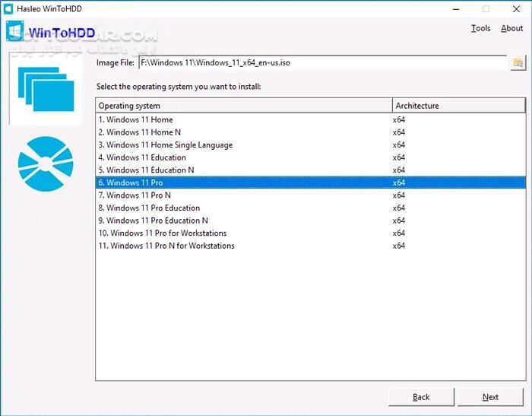This screenshot has width=532, height=416.
Task: Open the About menu
Action: coord(511,28)
